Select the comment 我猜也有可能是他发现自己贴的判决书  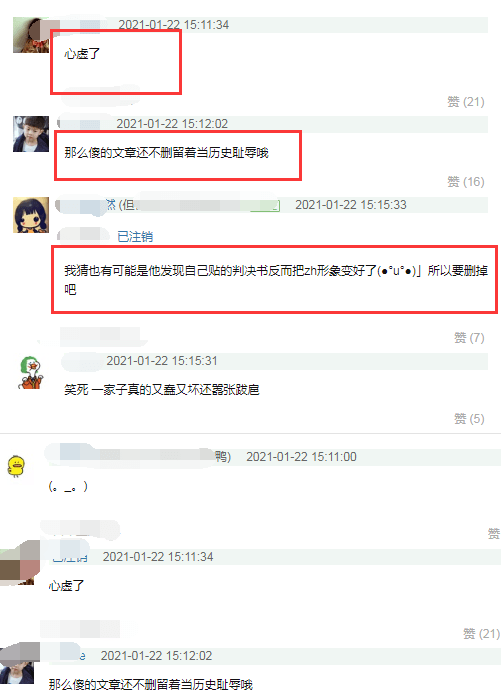pyautogui.click(x=276, y=280)
